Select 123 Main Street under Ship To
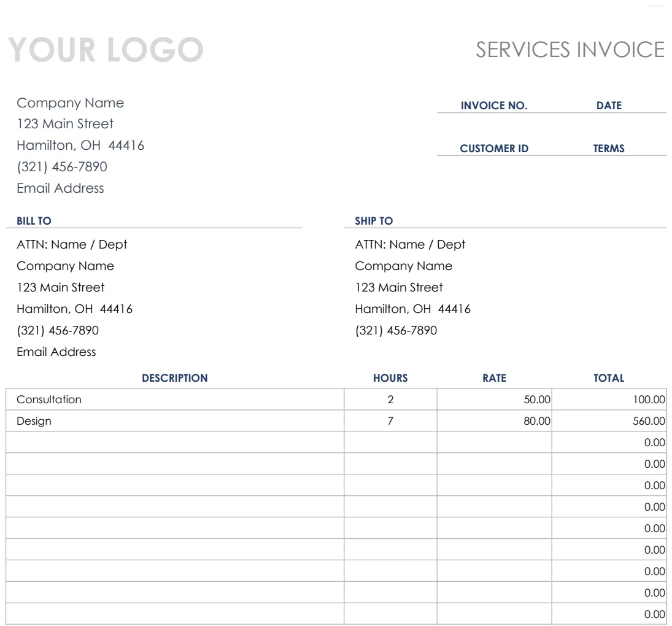Screen dimensions: 672x626 pos(399,287)
